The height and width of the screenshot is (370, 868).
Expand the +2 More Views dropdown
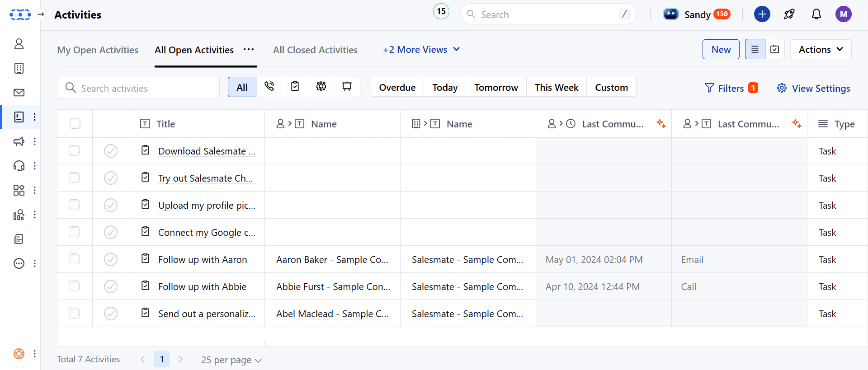(x=421, y=50)
